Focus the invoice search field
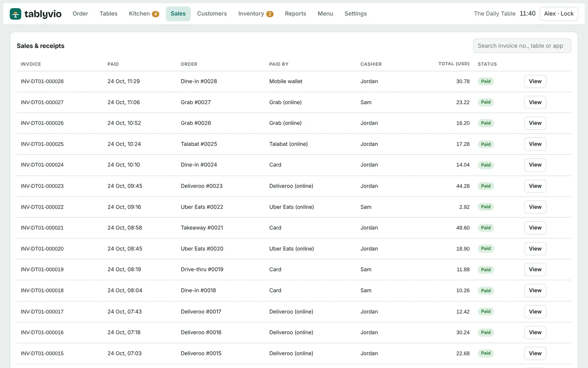This screenshot has width=588, height=368. pos(522,46)
